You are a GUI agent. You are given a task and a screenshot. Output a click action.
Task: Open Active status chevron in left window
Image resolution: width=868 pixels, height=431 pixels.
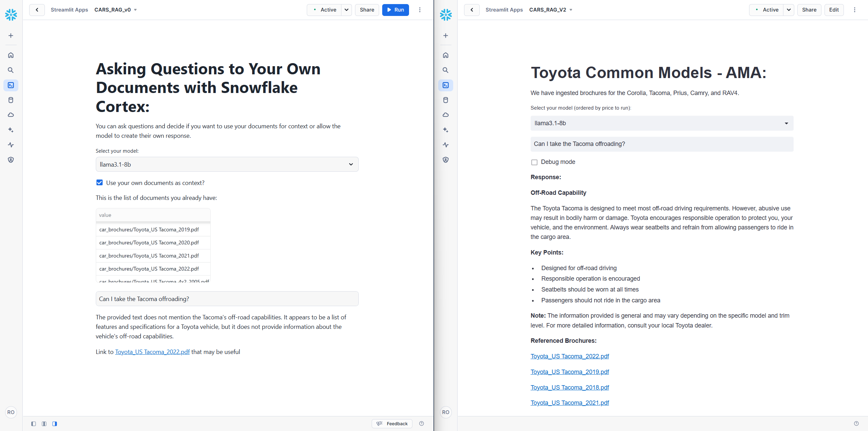347,10
